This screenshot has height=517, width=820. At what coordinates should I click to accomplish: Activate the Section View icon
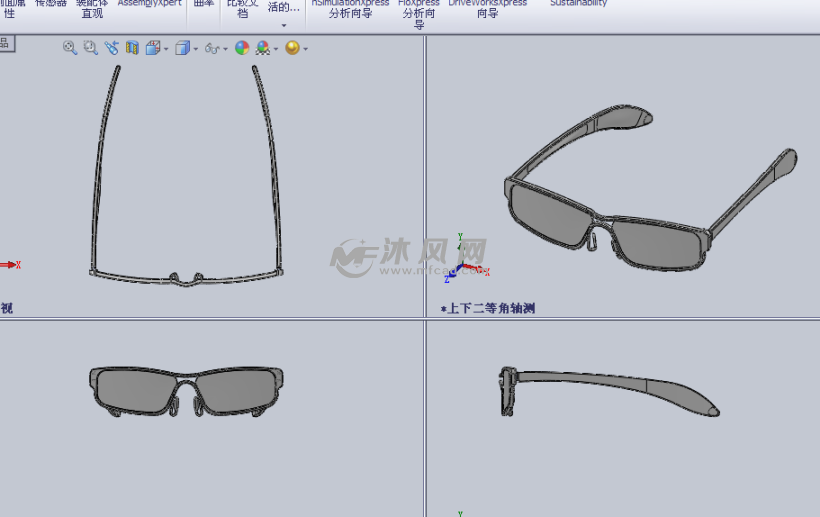(x=132, y=48)
